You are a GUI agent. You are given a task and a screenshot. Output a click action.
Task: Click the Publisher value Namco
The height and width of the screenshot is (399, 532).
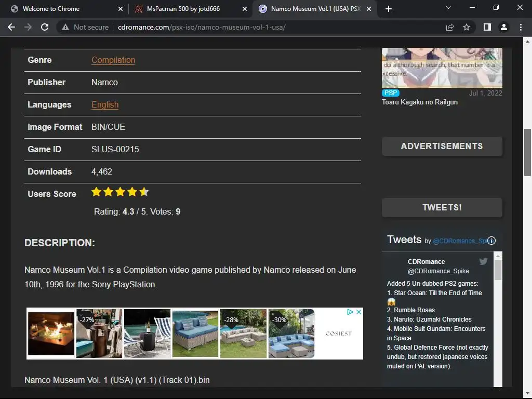click(104, 83)
